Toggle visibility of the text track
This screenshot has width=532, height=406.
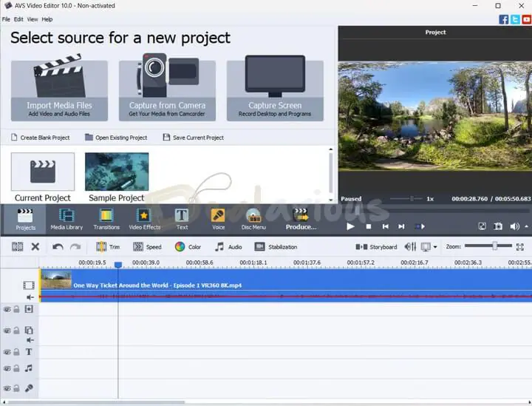tap(7, 352)
